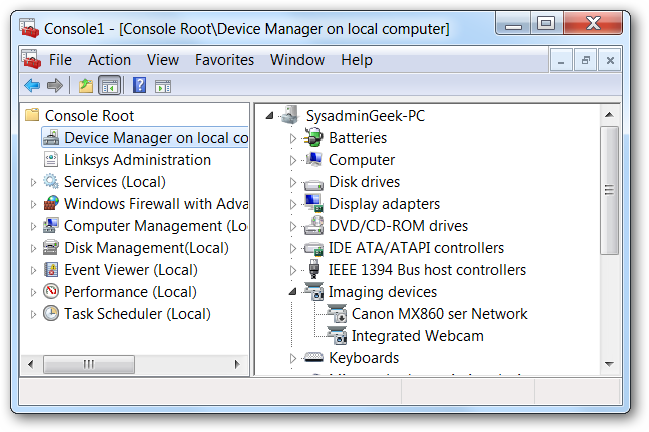
Task: Open the Action menu
Action: point(109,60)
